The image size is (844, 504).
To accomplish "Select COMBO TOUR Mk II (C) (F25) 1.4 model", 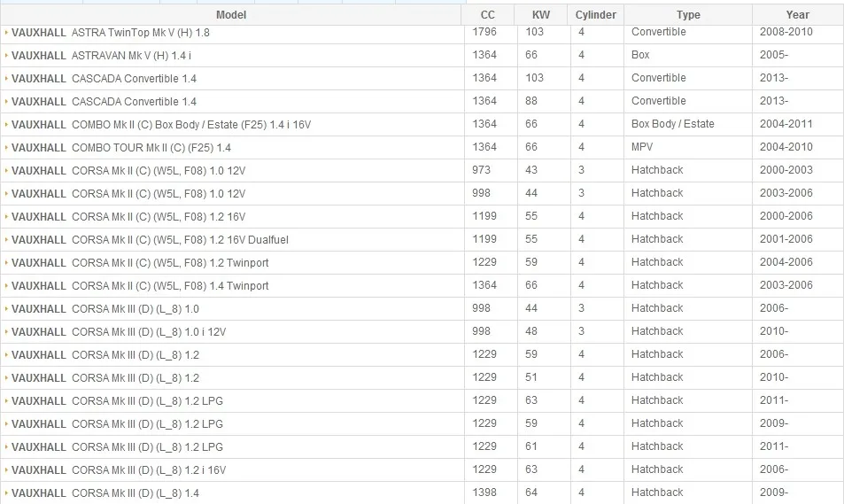I will (x=121, y=148).
